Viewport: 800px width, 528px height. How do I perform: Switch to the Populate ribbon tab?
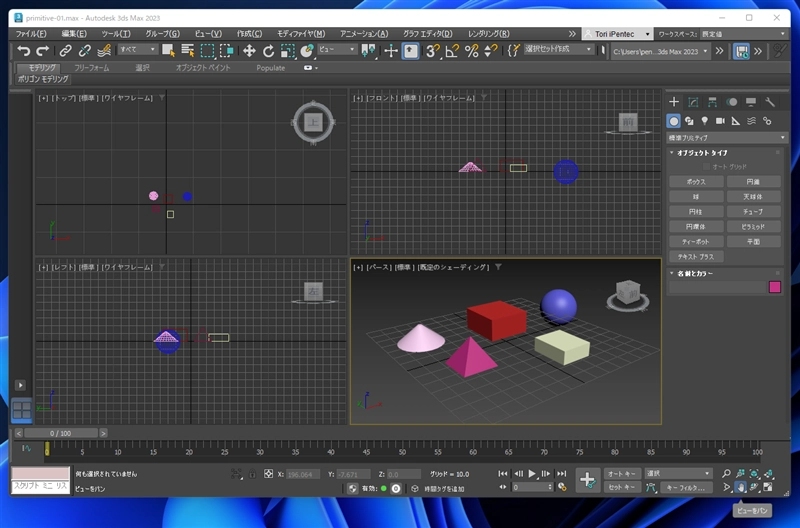(270, 68)
